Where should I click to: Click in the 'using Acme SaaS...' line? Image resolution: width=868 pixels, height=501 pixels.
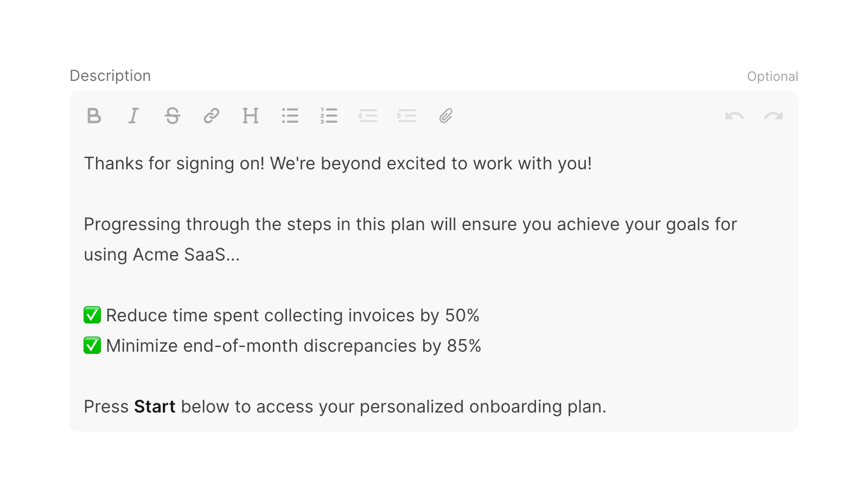tap(162, 255)
